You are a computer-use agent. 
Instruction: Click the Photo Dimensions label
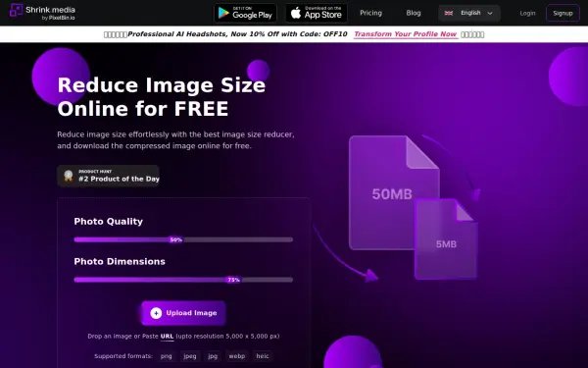(x=120, y=262)
